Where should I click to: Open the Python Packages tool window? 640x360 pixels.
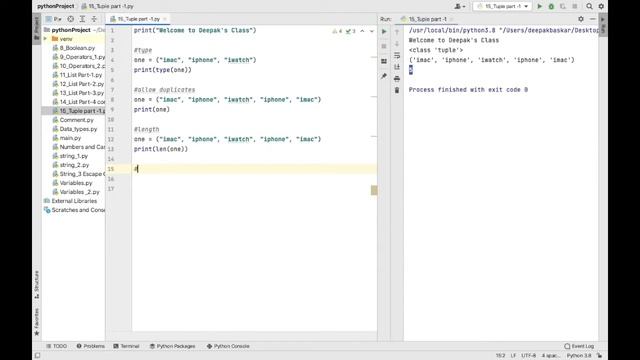(172, 346)
